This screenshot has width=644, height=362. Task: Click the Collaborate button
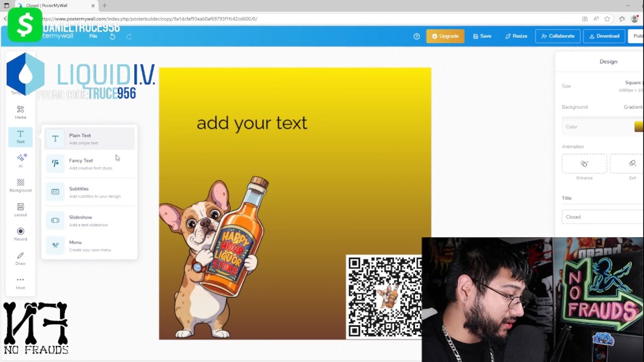[x=557, y=36]
